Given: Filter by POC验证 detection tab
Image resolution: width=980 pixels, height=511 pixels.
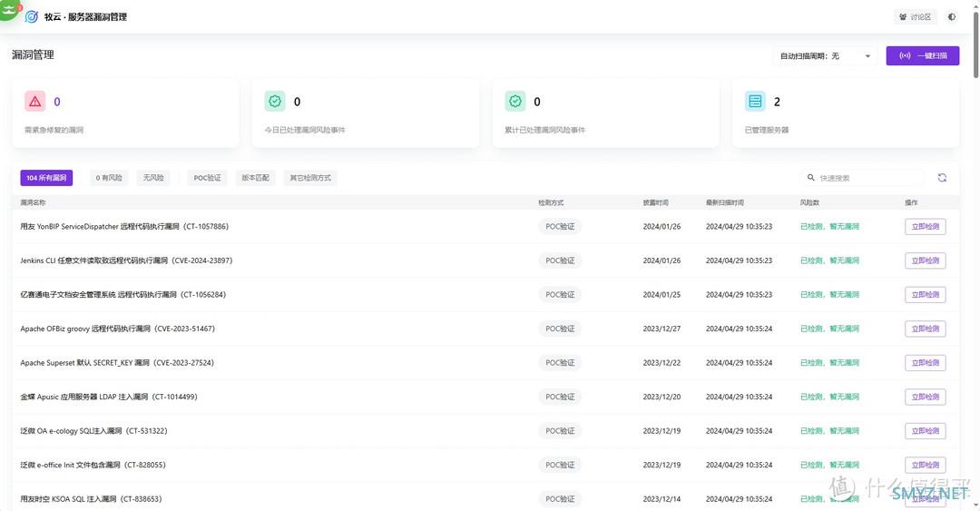Looking at the screenshot, I should 207,178.
